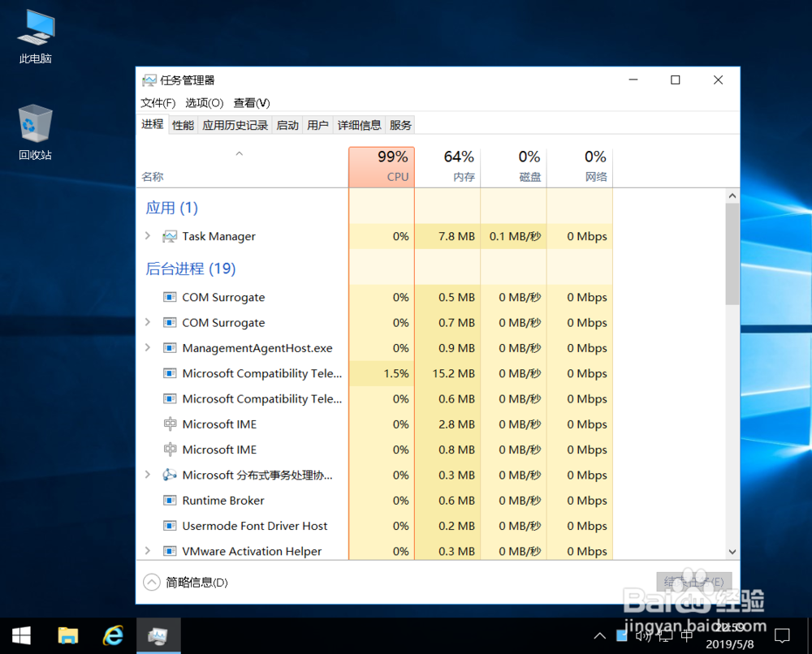812x654 pixels.
Task: Sort by the 内存 column header
Action: click(448, 166)
